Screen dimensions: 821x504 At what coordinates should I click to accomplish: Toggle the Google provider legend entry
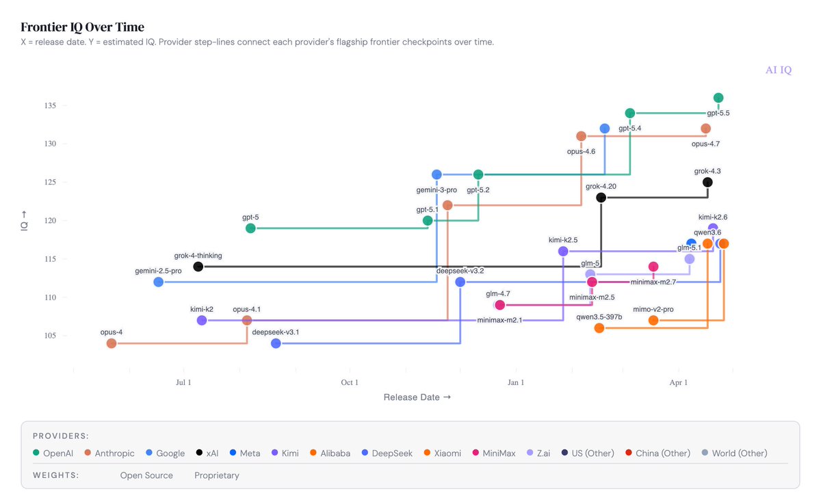(x=166, y=453)
